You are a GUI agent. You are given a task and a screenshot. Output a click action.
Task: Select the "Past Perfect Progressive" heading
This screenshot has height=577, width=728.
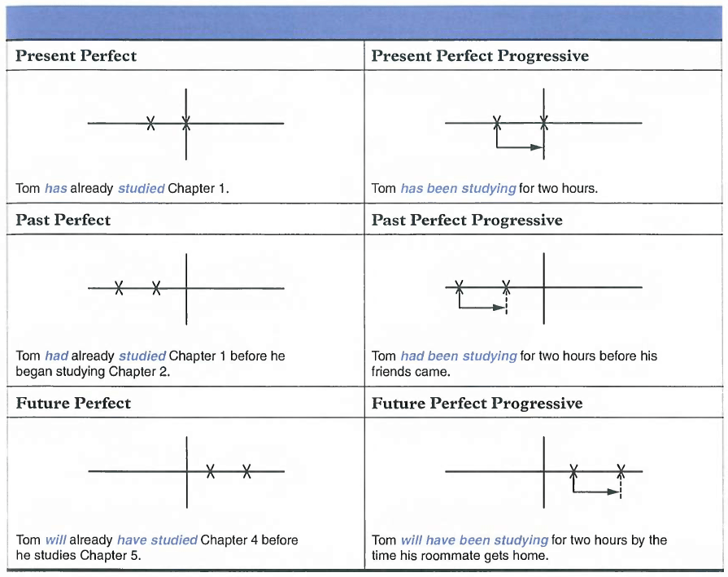coord(467,221)
